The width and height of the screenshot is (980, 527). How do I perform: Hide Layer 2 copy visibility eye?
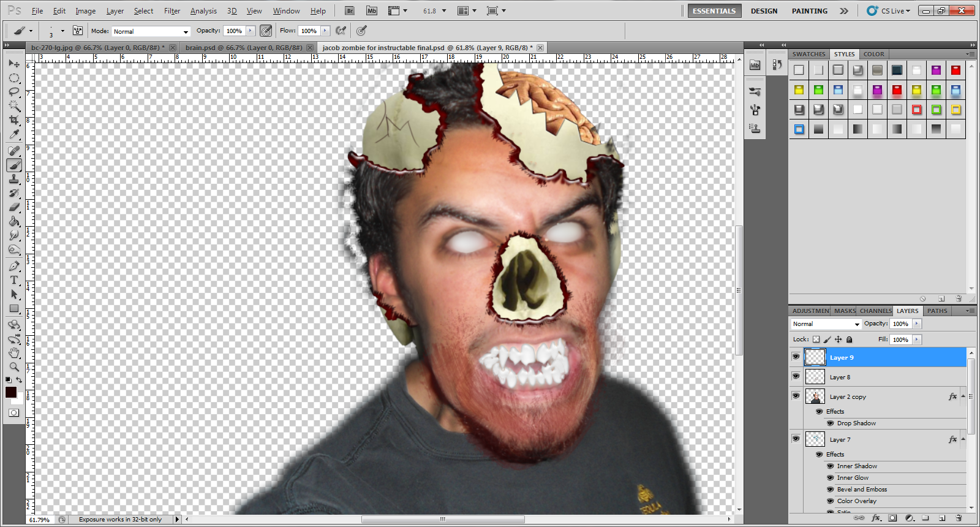[796, 396]
